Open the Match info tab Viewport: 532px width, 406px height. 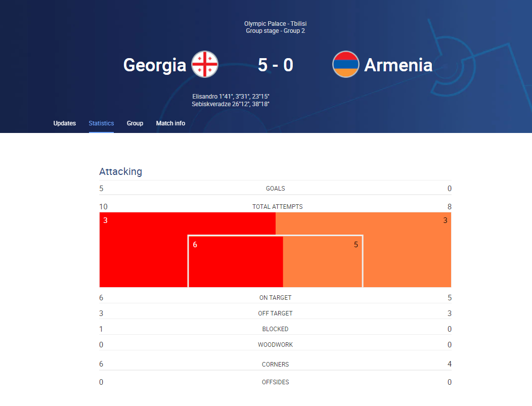click(x=170, y=123)
